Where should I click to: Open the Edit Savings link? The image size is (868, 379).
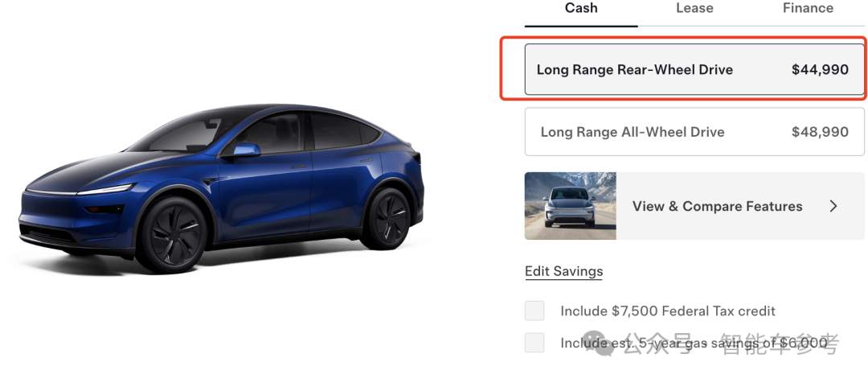coord(563,271)
